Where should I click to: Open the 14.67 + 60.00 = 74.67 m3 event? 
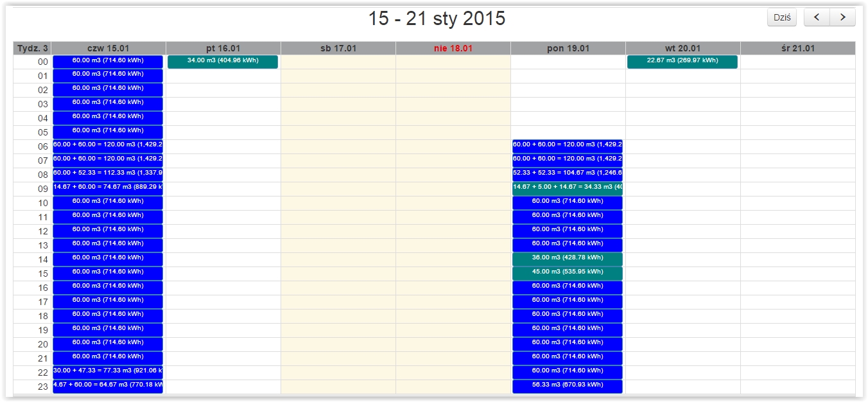pos(108,189)
